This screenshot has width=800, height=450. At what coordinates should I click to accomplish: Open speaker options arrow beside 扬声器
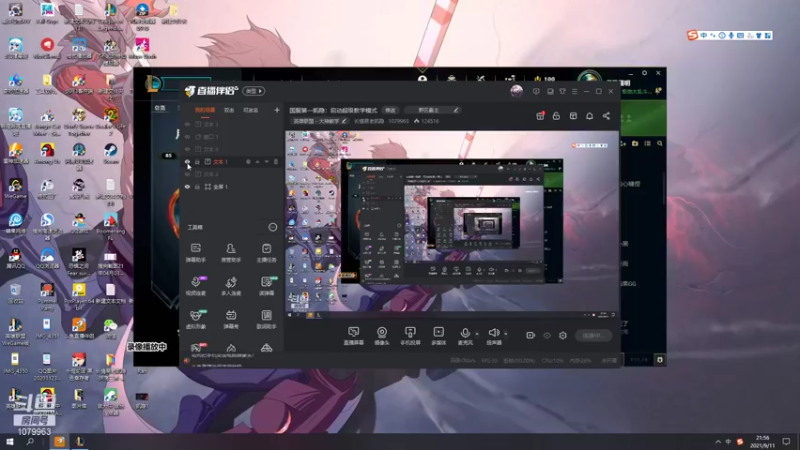point(506,334)
